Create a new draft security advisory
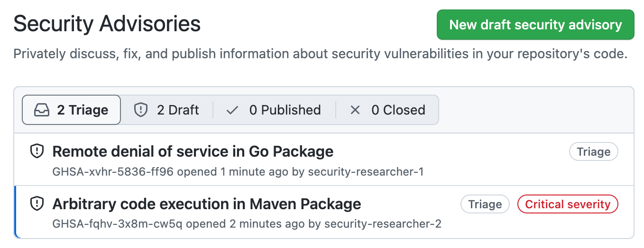The image size is (644, 248). click(535, 25)
